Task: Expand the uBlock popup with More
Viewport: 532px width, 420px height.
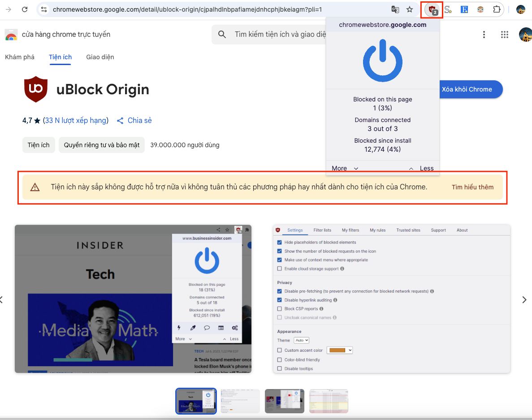Action: point(345,168)
